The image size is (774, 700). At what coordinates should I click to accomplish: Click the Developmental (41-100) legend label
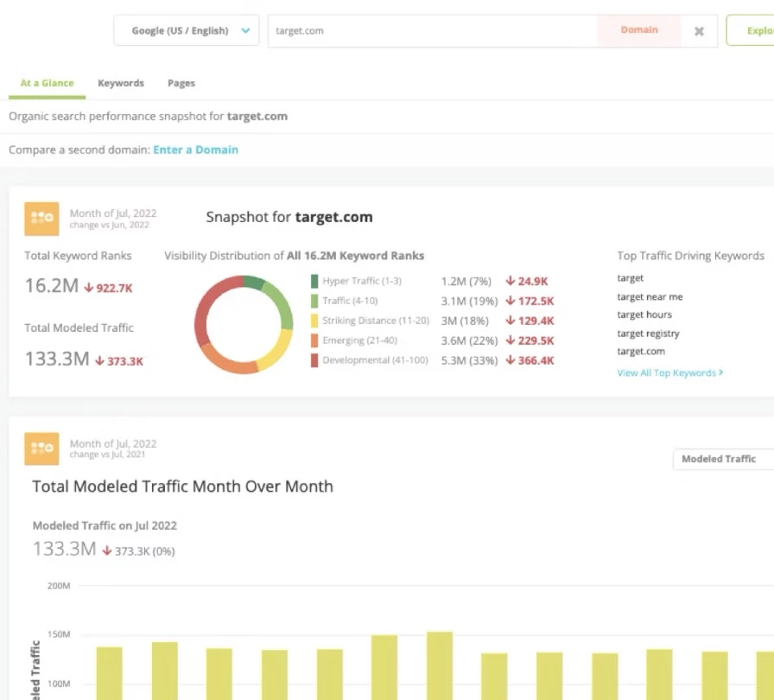375,360
